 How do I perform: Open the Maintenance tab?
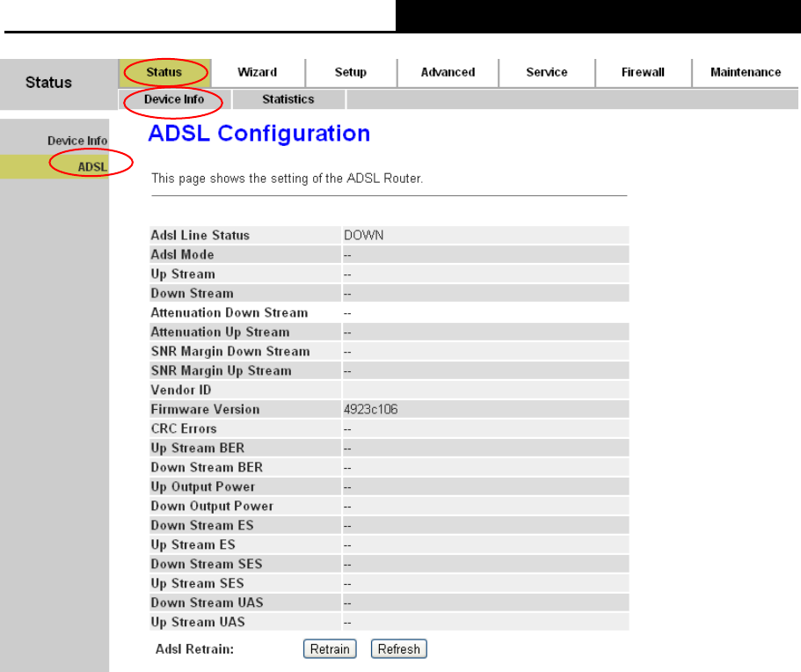tap(746, 73)
